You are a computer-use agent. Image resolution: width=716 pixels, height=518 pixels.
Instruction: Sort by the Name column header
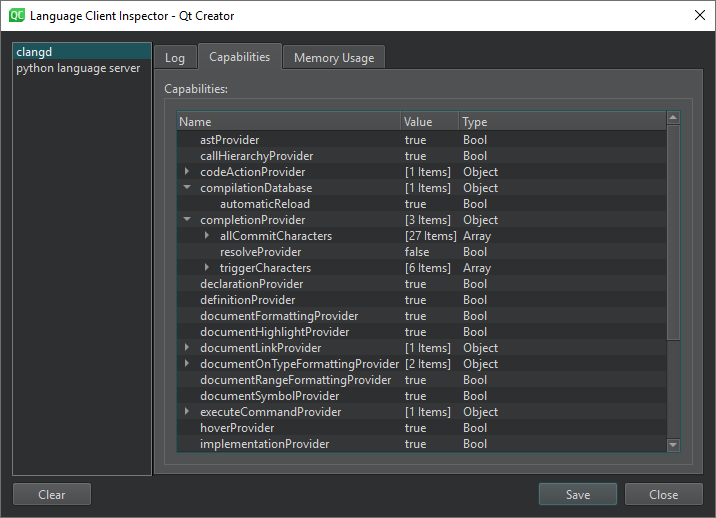point(288,122)
